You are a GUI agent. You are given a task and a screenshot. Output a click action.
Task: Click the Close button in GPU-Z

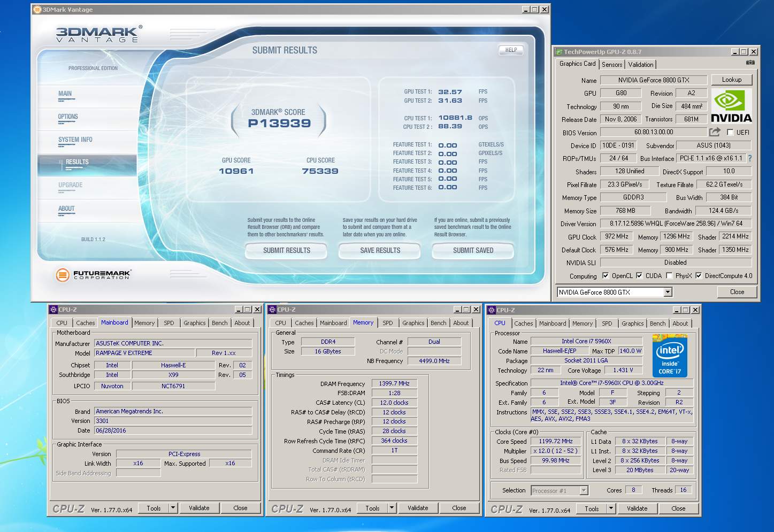coord(737,292)
